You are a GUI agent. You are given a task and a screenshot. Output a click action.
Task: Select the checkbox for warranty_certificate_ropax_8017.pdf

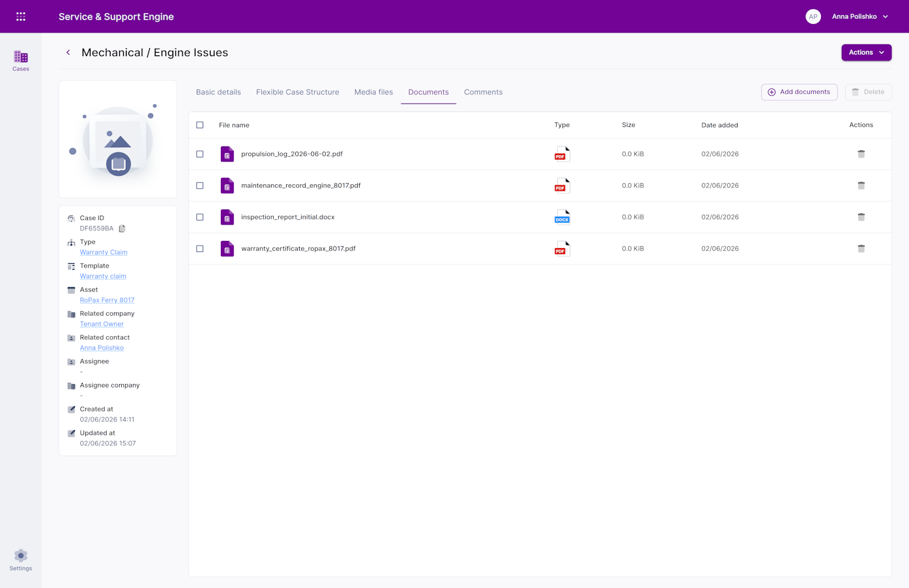pyautogui.click(x=200, y=249)
